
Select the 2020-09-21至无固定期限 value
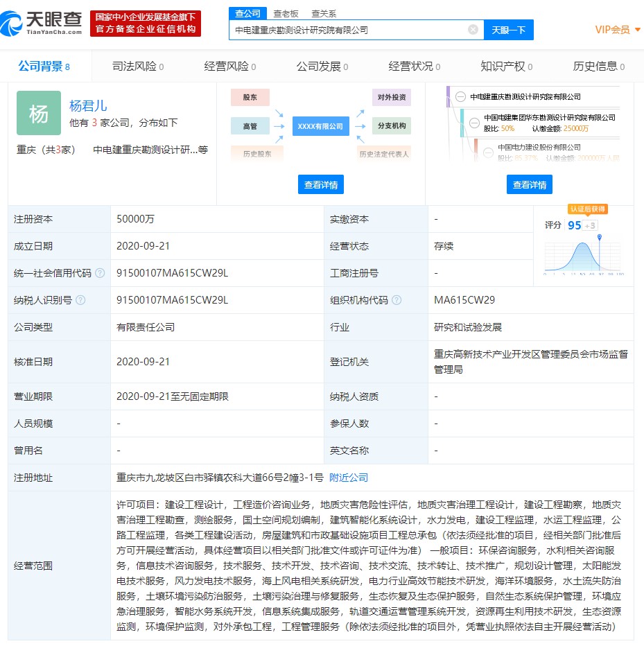click(172, 396)
